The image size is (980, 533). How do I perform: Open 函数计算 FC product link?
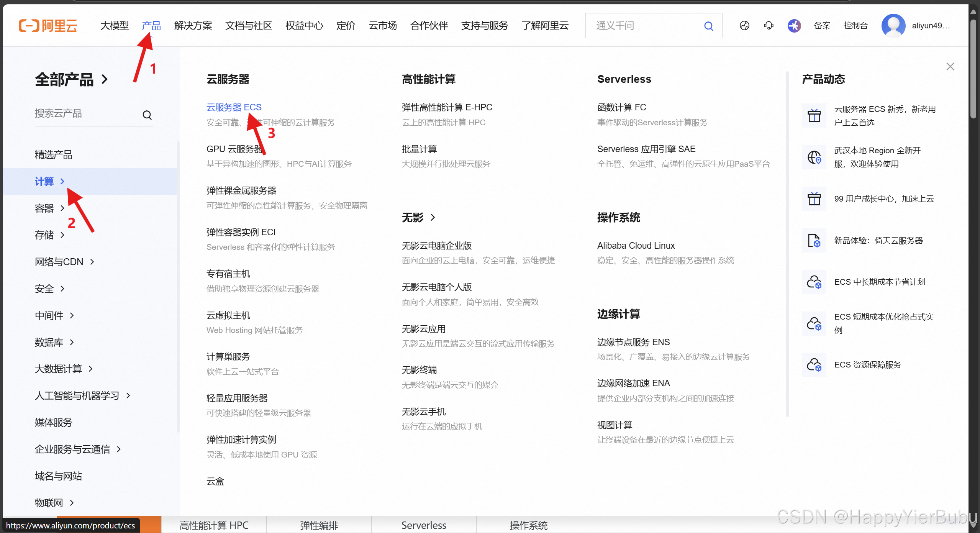coord(621,107)
